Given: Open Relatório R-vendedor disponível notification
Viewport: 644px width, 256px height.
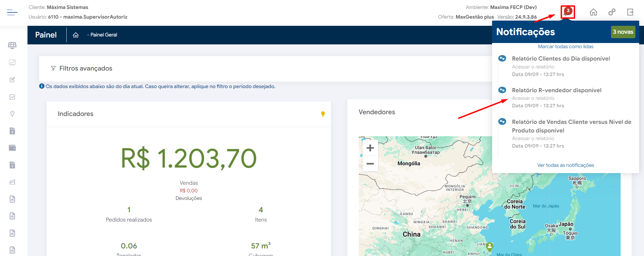Looking at the screenshot, I should 556,90.
